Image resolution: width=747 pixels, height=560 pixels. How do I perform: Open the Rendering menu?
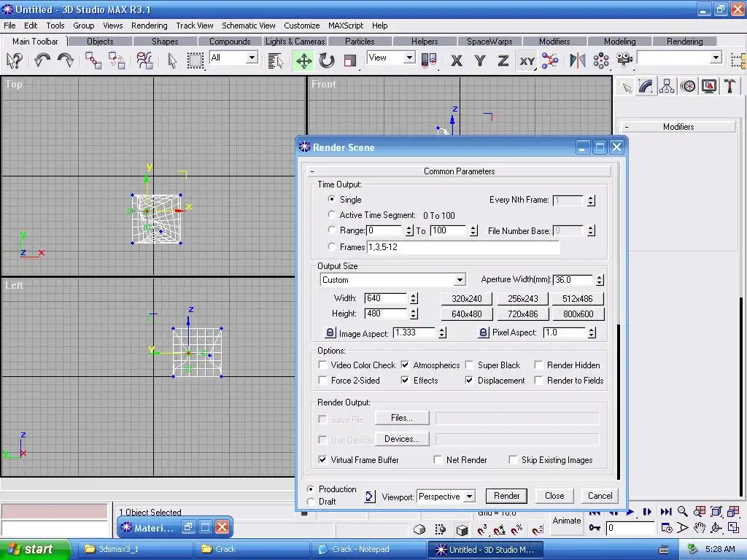point(149,26)
